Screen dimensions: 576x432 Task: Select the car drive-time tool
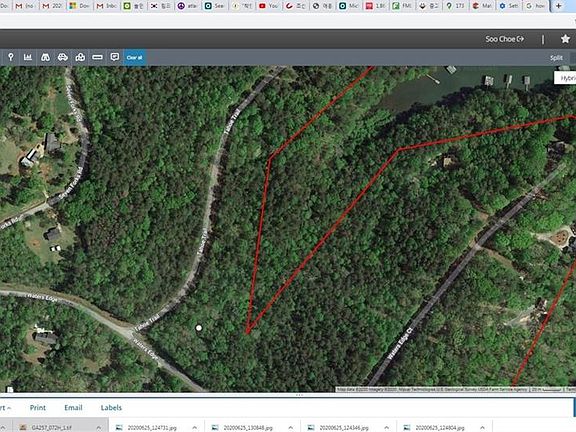pyautogui.click(x=63, y=57)
